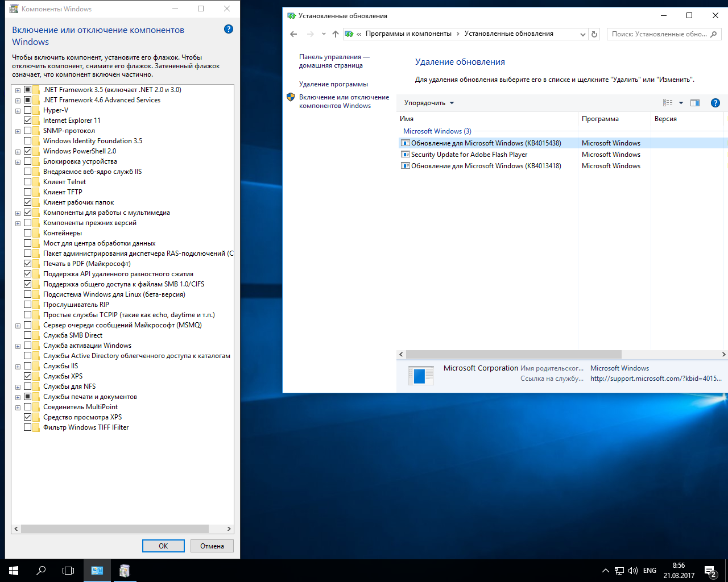
Task: Select the KB4013418 update icon
Action: click(x=406, y=166)
